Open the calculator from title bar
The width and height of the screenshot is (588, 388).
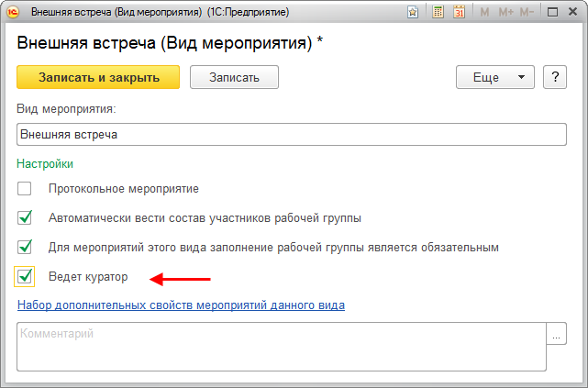click(x=438, y=12)
